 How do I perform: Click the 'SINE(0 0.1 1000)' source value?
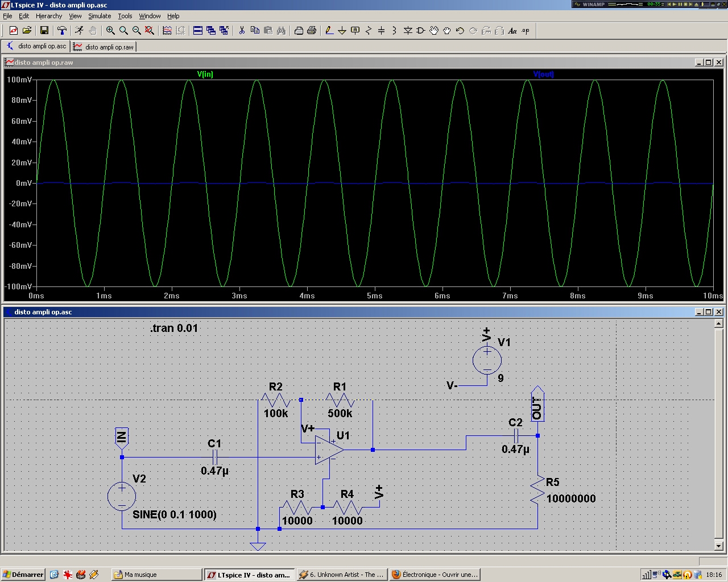(175, 514)
